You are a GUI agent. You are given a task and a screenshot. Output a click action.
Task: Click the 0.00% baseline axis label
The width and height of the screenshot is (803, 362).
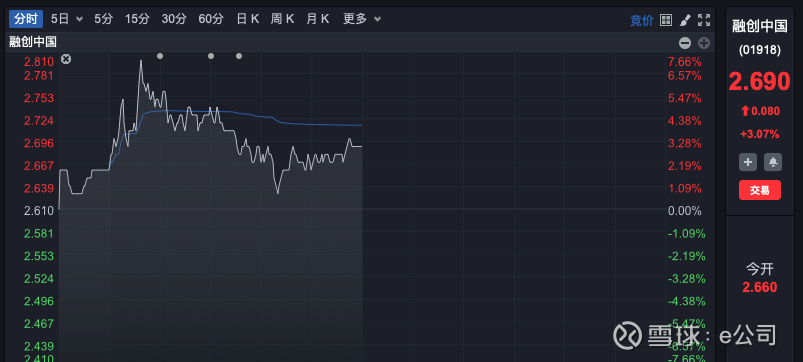pos(685,210)
